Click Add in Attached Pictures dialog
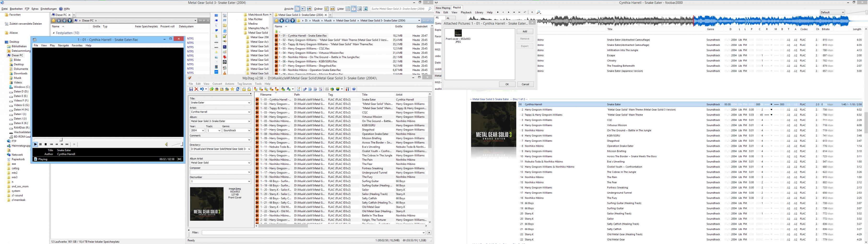This screenshot has height=244, width=868. click(x=525, y=31)
